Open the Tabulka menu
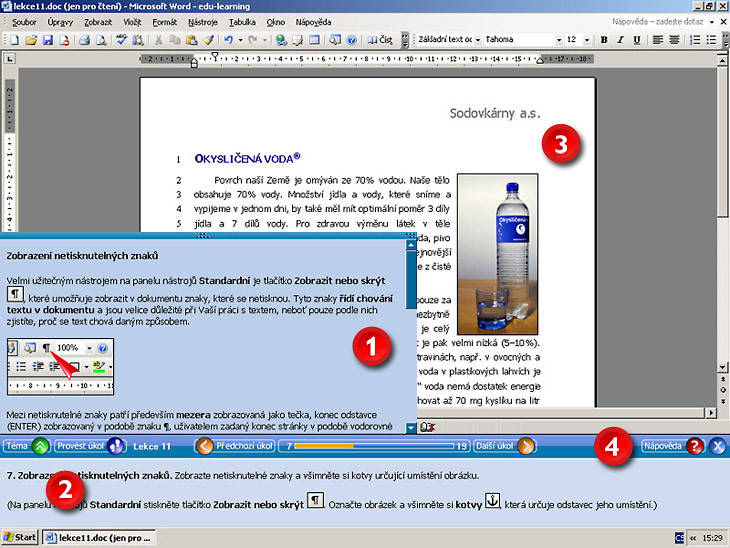 coord(242,22)
